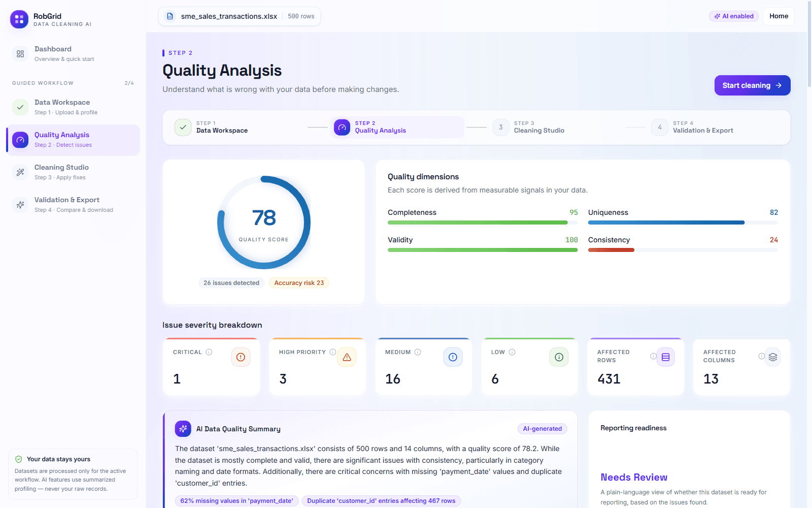Click the rows icon on Affected Rows card
This screenshot has height=508, width=812.
coord(665,357)
